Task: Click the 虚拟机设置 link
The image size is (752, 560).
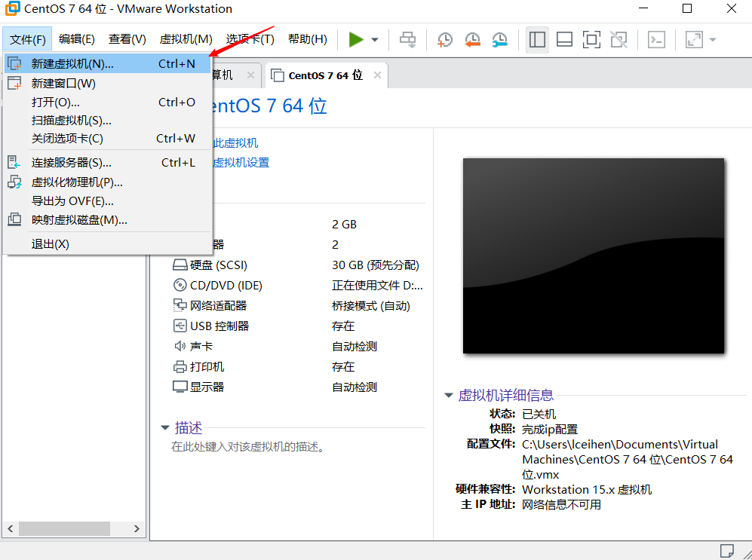Action: (241, 163)
